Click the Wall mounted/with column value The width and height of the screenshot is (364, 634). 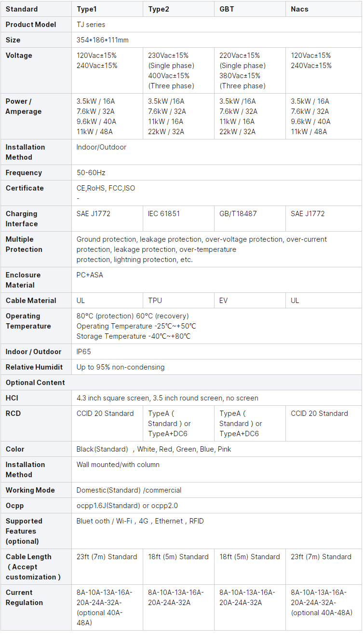(x=118, y=465)
